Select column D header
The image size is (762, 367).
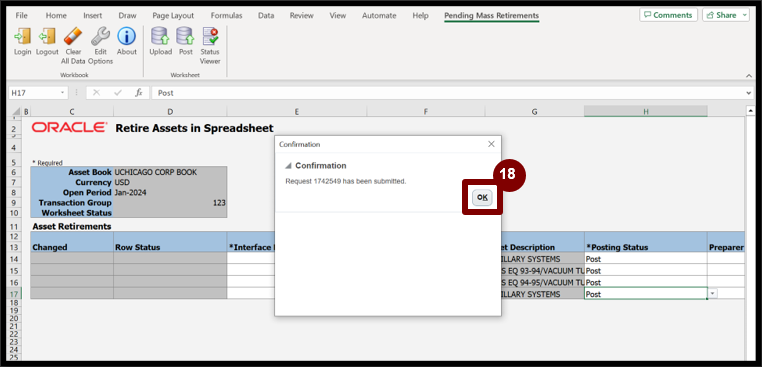[x=170, y=112]
